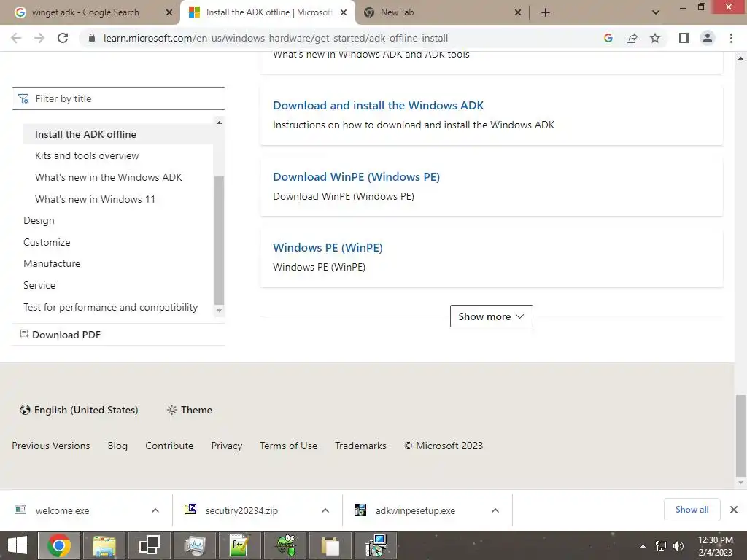Click the address bar URL
This screenshot has height=560, width=747.
coord(275,38)
